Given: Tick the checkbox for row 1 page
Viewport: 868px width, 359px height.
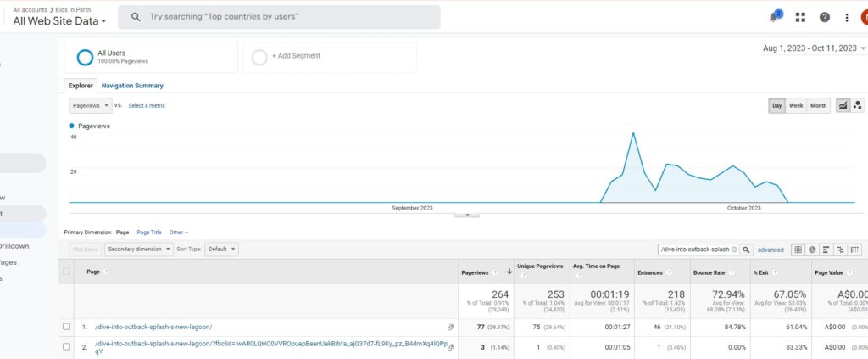Looking at the screenshot, I should tap(66, 327).
